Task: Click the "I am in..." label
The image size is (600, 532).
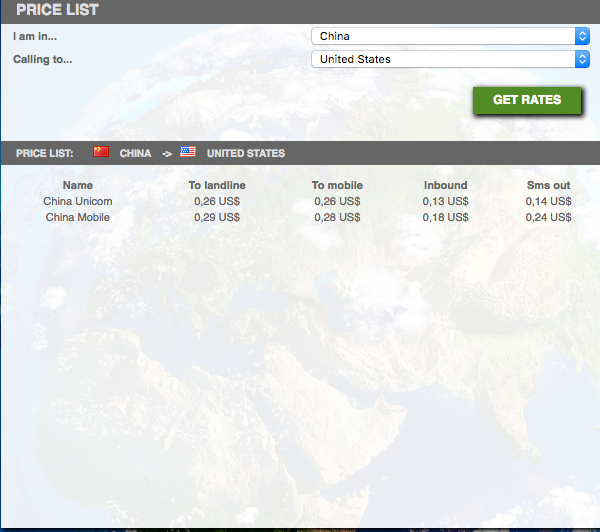Action: [35, 36]
